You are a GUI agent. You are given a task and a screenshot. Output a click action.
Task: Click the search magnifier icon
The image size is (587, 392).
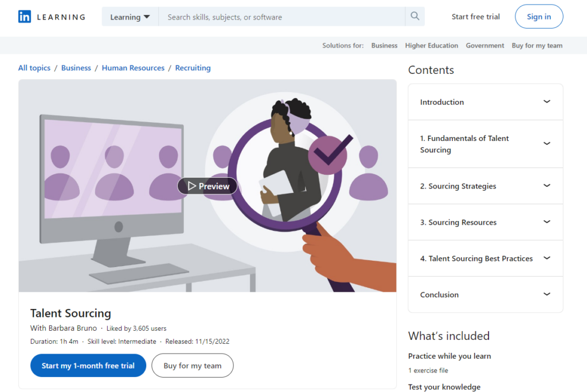point(415,16)
